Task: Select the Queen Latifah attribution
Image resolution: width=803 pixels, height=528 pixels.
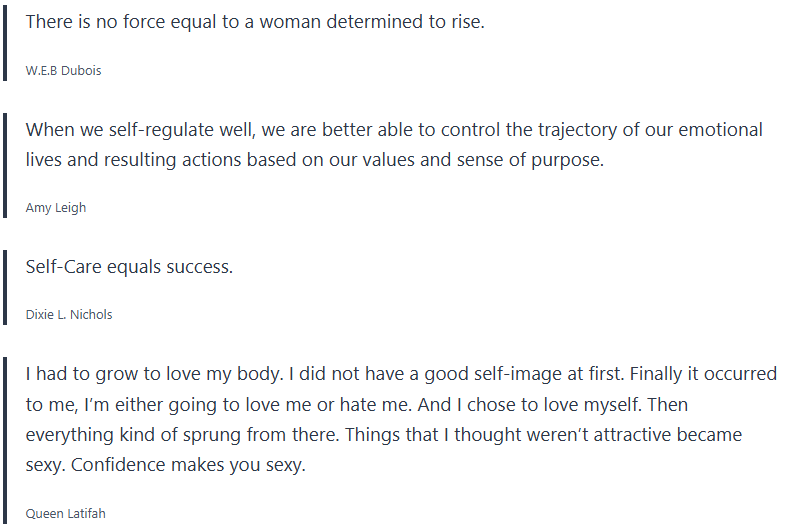Action: (x=65, y=514)
